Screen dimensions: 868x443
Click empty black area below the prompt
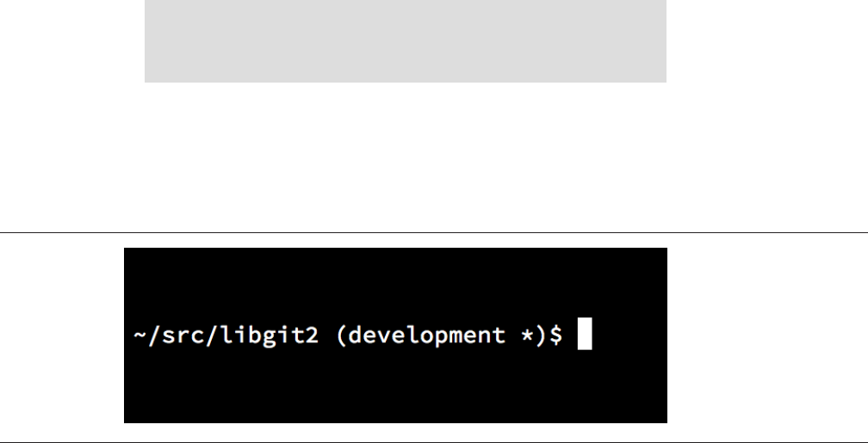pyautogui.click(x=396, y=391)
